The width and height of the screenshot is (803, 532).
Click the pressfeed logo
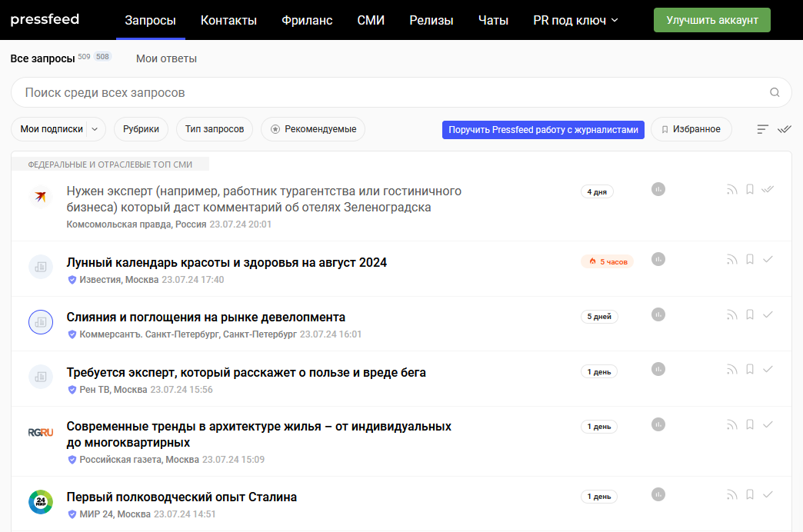pyautogui.click(x=45, y=19)
